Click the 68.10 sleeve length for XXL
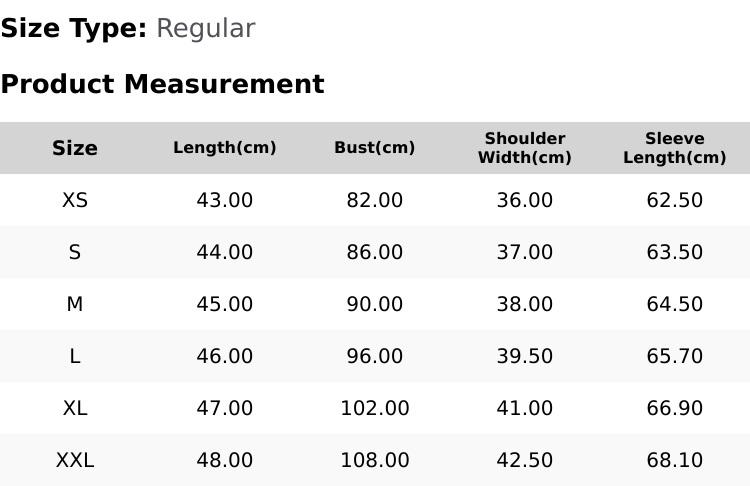The width and height of the screenshot is (750, 486). [x=674, y=461]
